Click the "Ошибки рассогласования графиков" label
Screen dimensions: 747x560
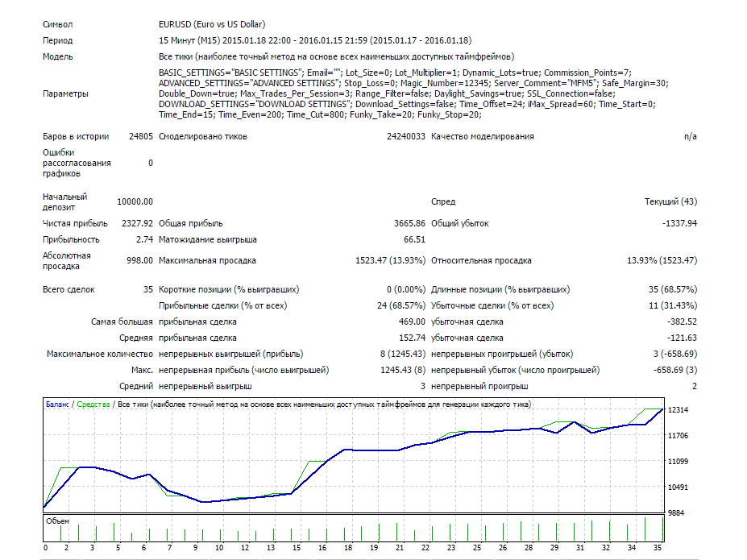click(x=77, y=164)
